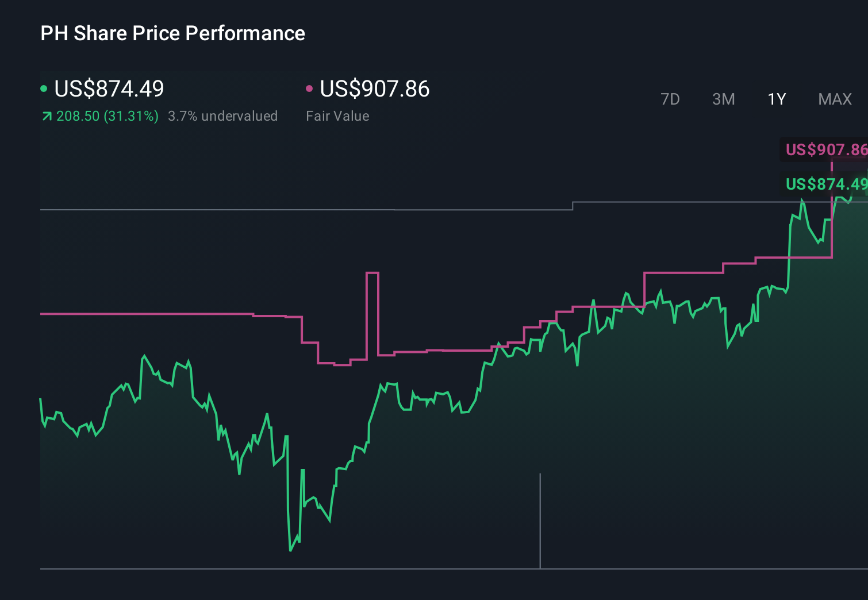Switch to the 1Y tab
The height and width of the screenshot is (600, 868).
[x=776, y=99]
